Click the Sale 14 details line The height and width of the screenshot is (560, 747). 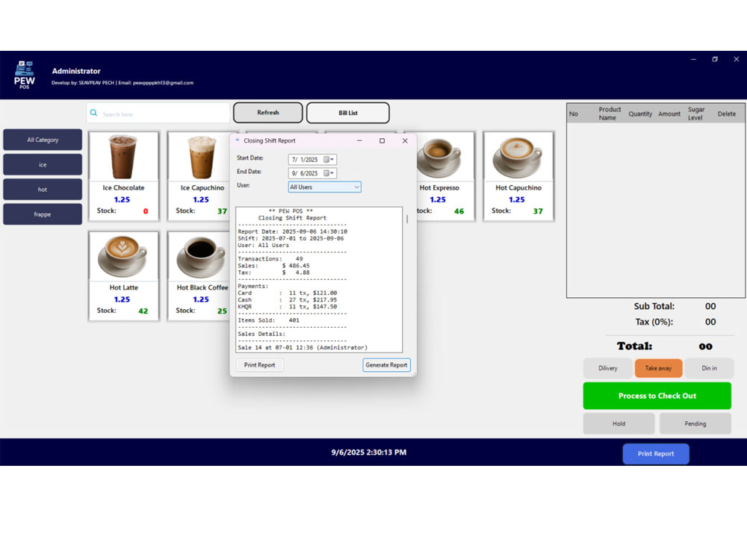[303, 348]
